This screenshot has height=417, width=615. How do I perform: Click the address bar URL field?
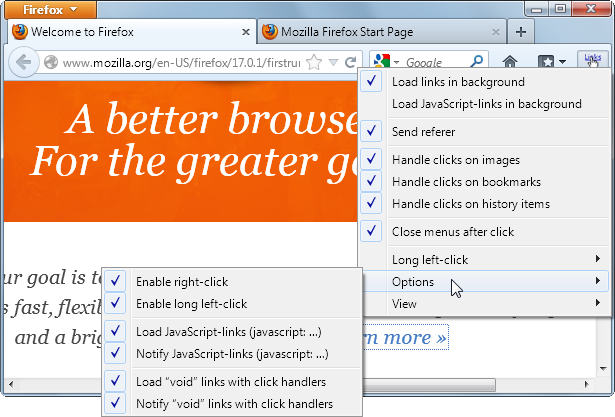[181, 62]
